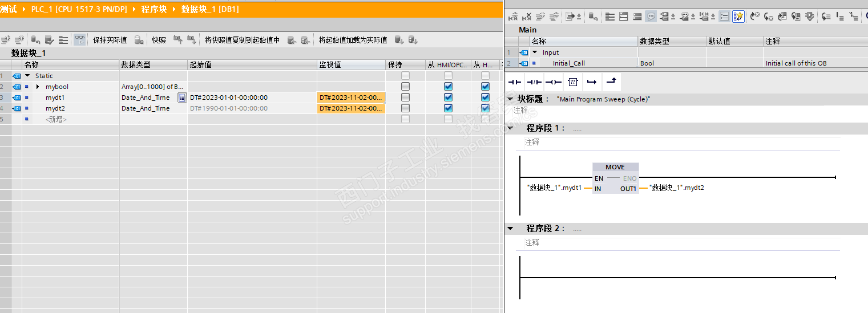This screenshot has width=868, height=313.
Task: Toggle 保持 checkbox for mydt2
Action: (x=405, y=108)
